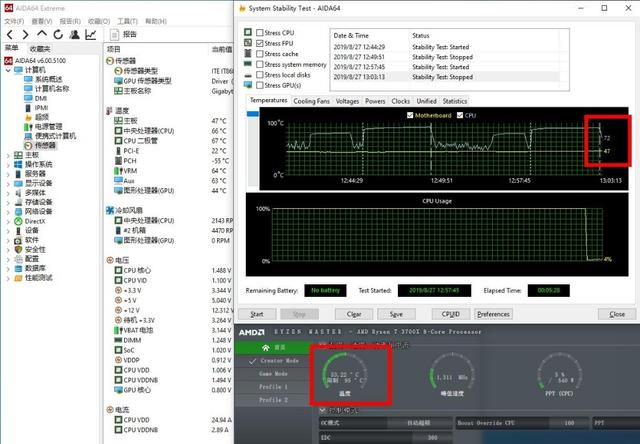Expand the 主板 tree node
This screenshot has height=444, width=640.
click(x=8, y=155)
